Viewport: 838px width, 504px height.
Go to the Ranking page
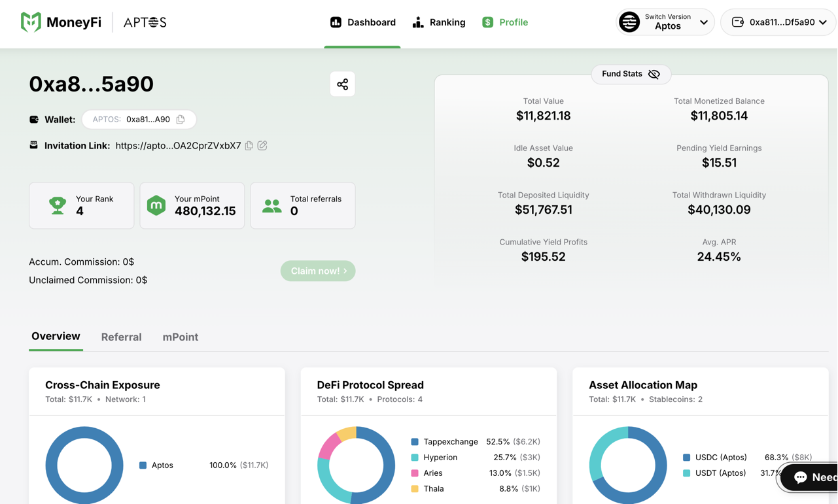(439, 22)
